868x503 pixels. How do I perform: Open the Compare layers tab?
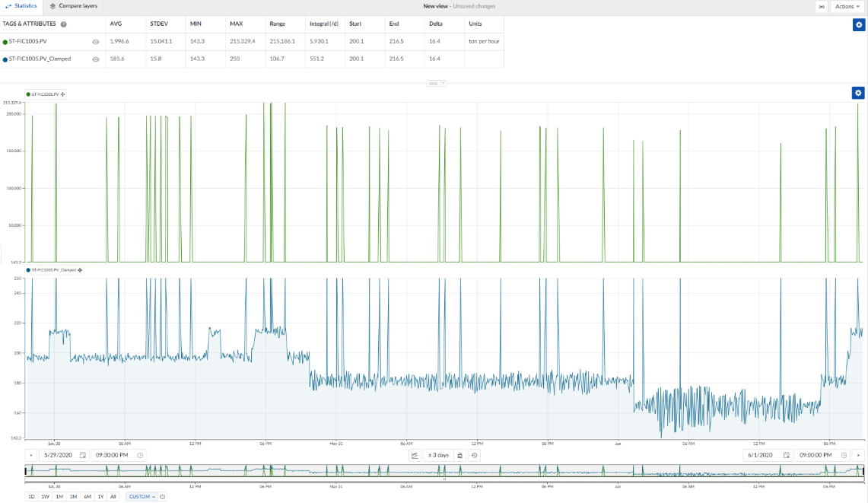[x=73, y=6]
